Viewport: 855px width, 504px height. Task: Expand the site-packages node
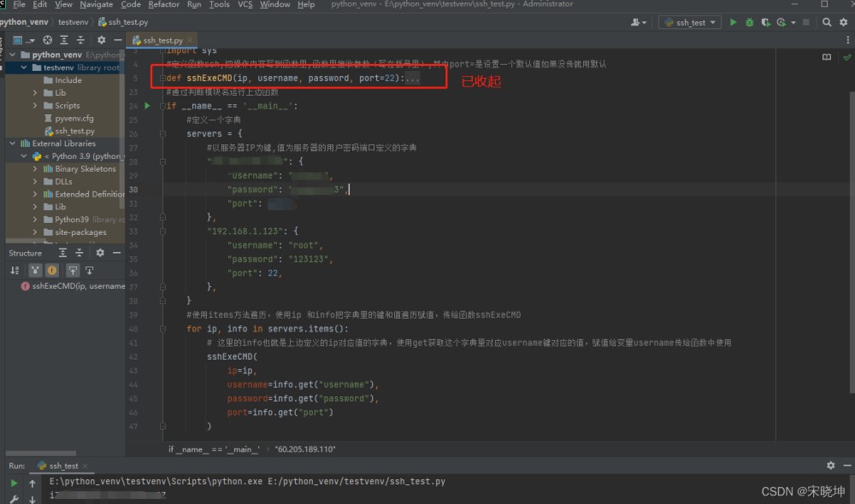click(x=35, y=232)
